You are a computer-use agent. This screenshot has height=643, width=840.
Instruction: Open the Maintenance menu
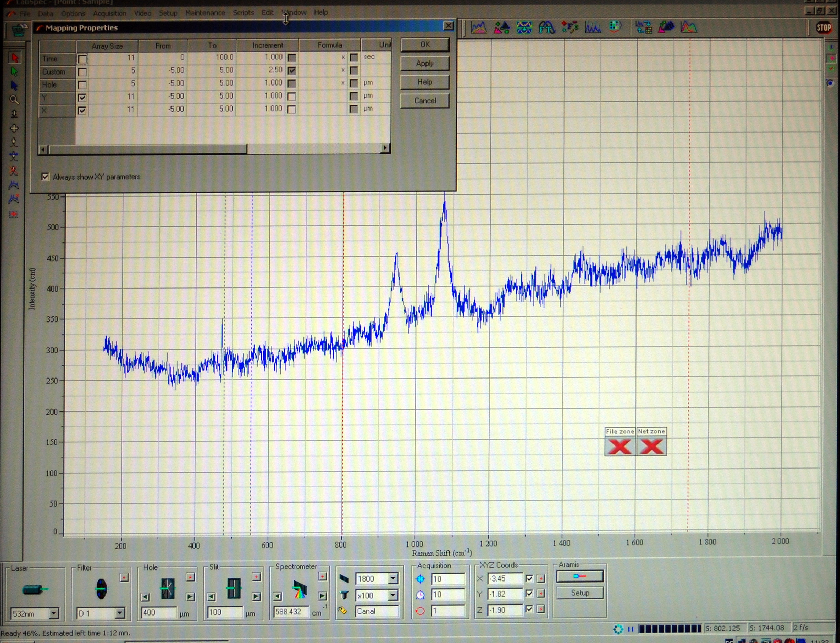pyautogui.click(x=205, y=13)
